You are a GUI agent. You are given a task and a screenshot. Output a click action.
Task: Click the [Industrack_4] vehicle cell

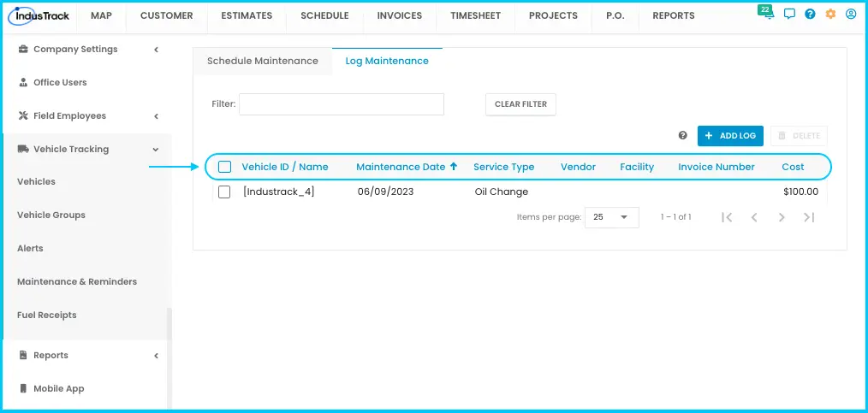point(279,192)
